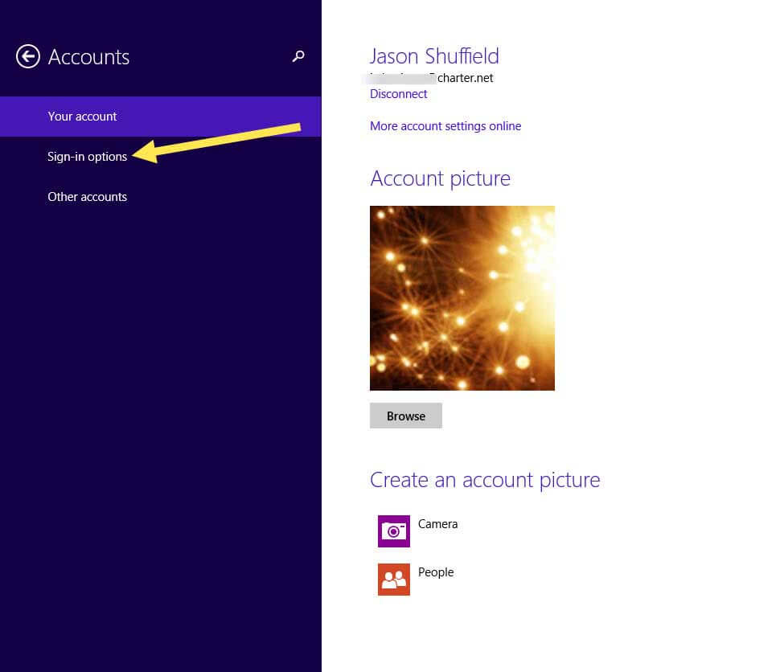Click the back arrow beside Accounts
The image size is (784, 672).
(x=28, y=57)
